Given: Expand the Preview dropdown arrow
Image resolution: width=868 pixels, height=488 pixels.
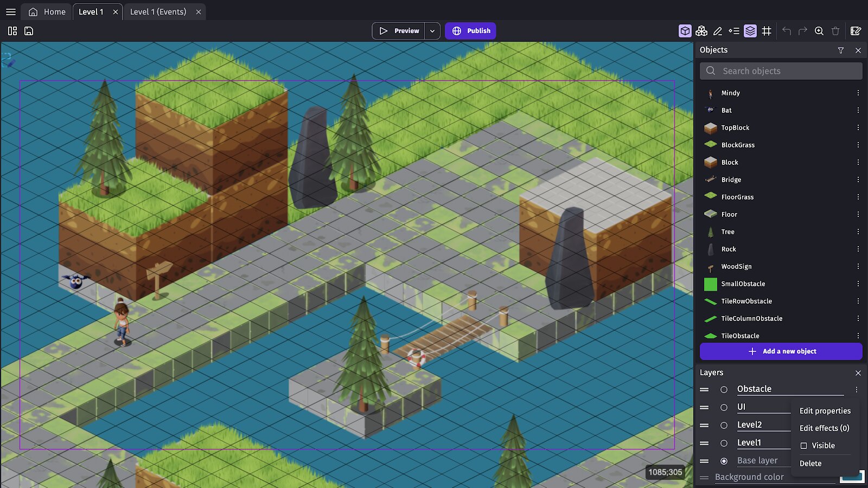Looking at the screenshot, I should (x=432, y=31).
